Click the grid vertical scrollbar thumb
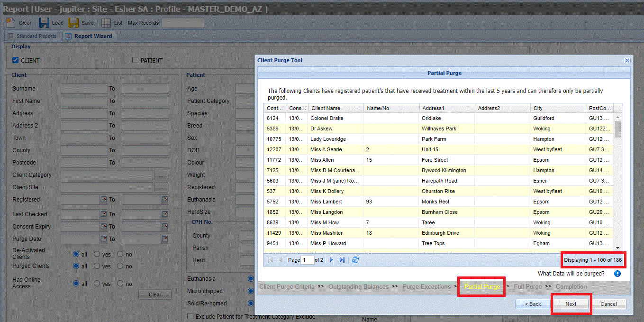 617,129
